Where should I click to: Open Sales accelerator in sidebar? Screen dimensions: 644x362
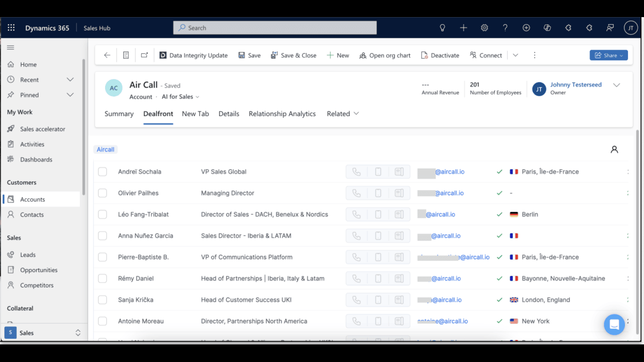(x=42, y=129)
